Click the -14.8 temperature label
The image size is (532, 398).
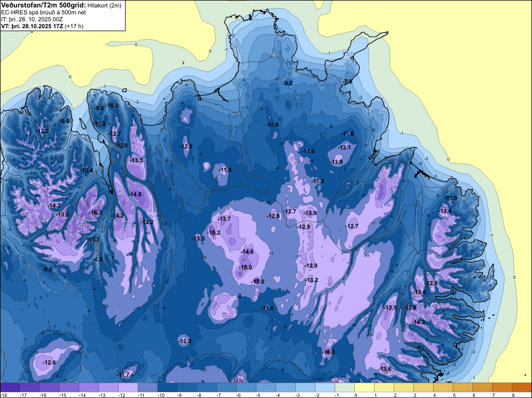(135, 194)
